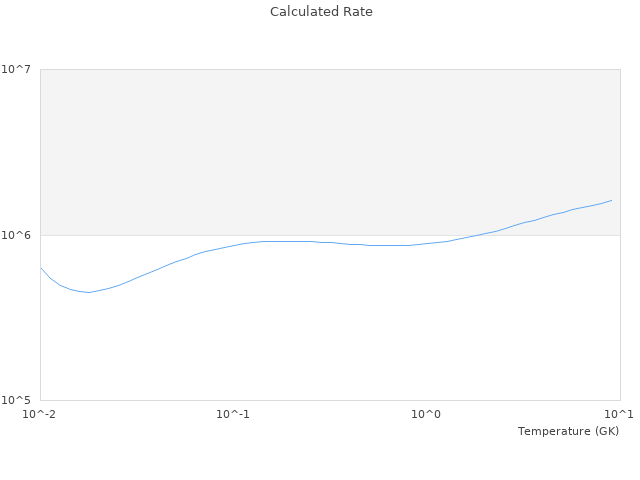This screenshot has width=640, height=480.
Task: Click the "Calculated Rate" chart title
Action: point(320,12)
